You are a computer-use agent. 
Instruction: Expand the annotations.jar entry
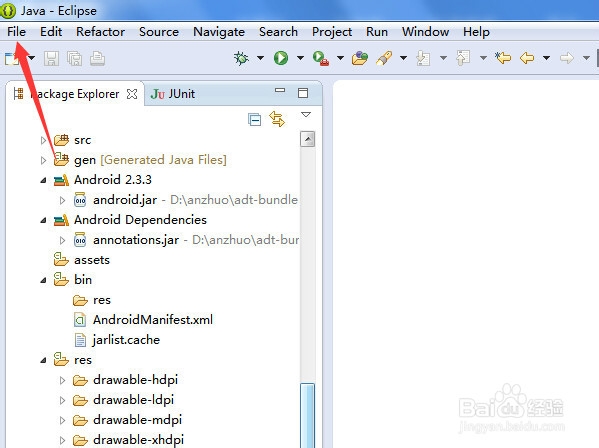tap(62, 240)
